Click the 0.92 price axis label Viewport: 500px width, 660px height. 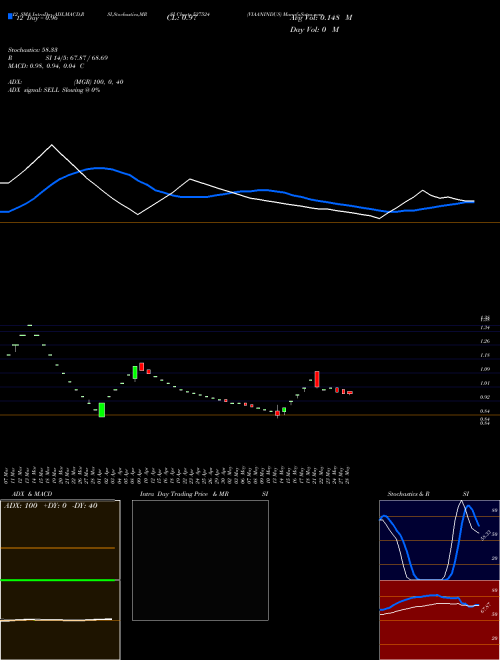click(485, 397)
